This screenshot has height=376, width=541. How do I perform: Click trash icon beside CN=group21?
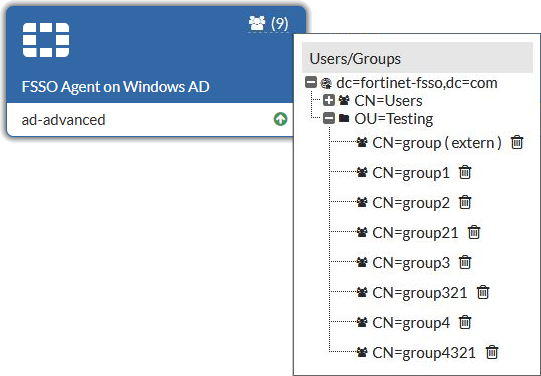click(474, 232)
